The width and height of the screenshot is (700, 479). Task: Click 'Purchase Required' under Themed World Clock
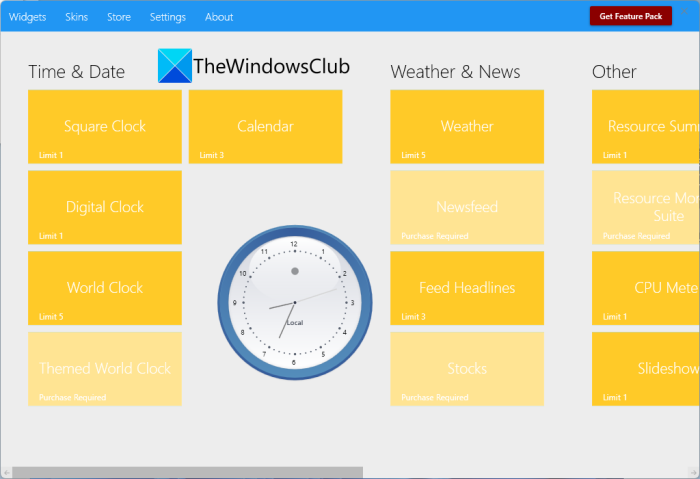click(x=72, y=398)
